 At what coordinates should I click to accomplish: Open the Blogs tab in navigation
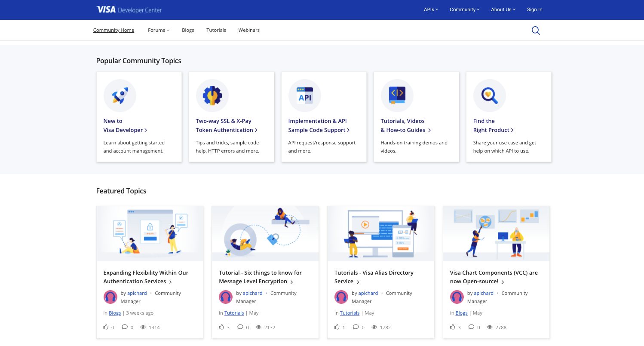pos(188,30)
